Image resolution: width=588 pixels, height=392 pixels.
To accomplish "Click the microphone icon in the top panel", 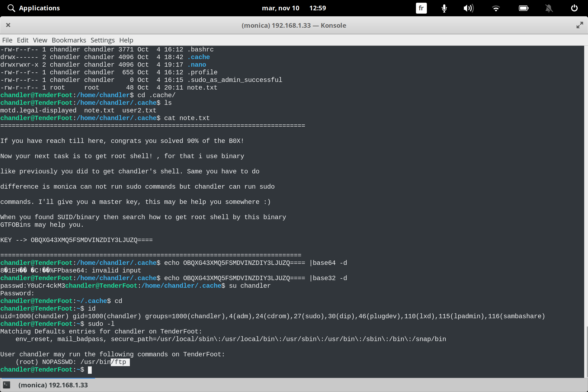I will (x=443, y=8).
